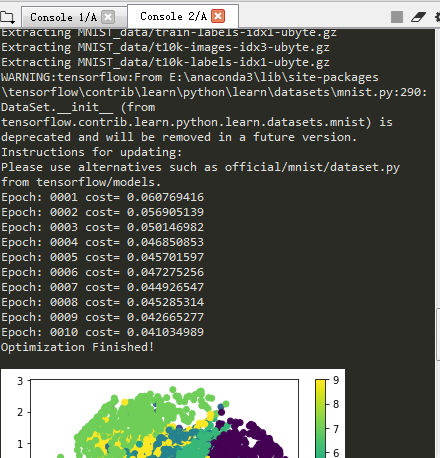Viewport: 440px width, 458px height.
Task: Open console options gear icon
Action: click(437, 17)
